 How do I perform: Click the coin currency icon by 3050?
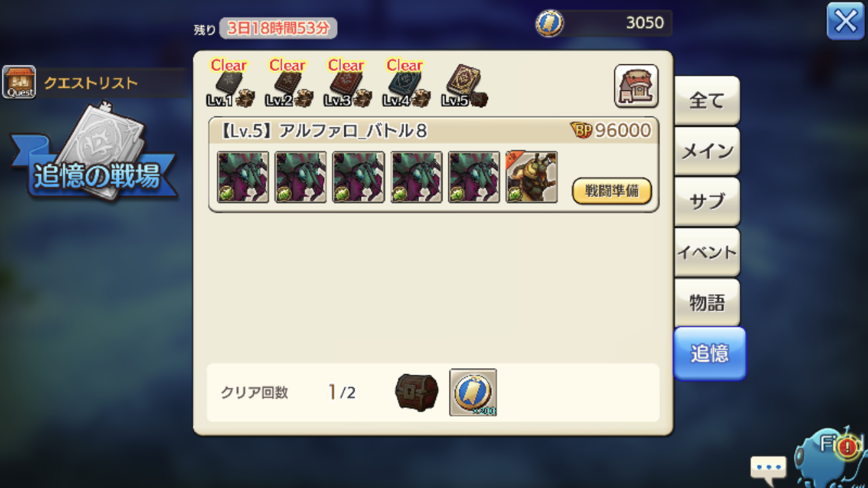pyautogui.click(x=549, y=23)
